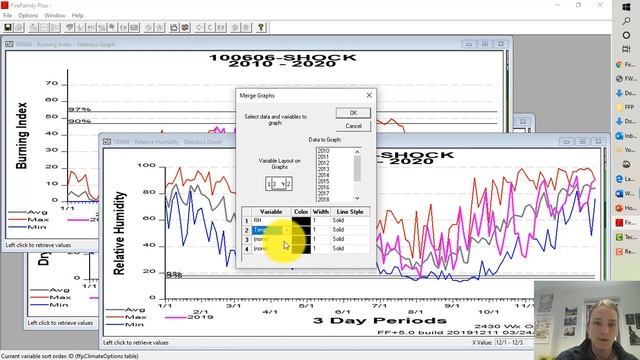Click the RH variable cell in row 1

tap(271, 220)
